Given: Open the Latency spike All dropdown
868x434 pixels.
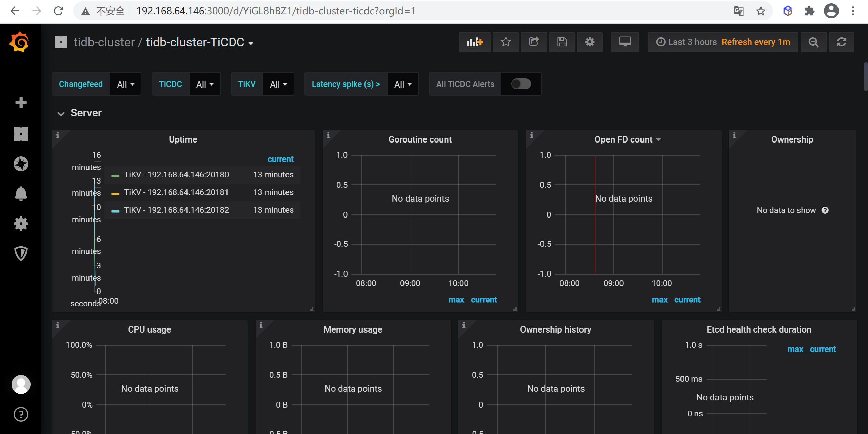Looking at the screenshot, I should tap(403, 84).
